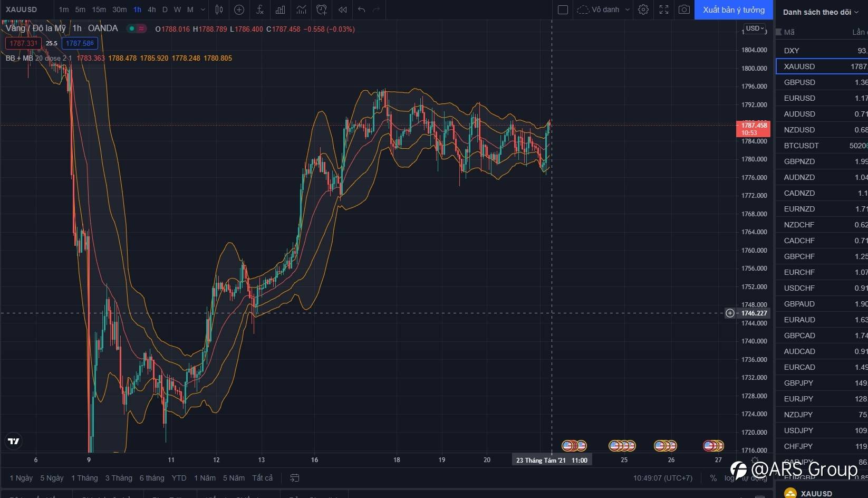Take a chart snapshot with the camera icon
This screenshot has height=498, width=868.
coord(684,9)
